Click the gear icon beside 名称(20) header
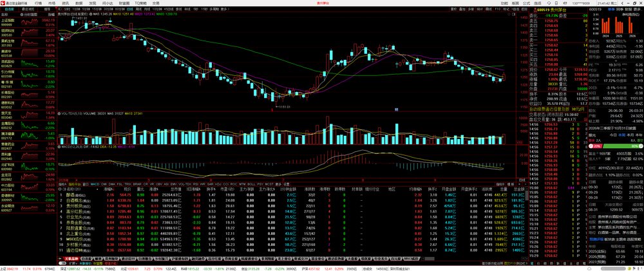 [60, 189]
